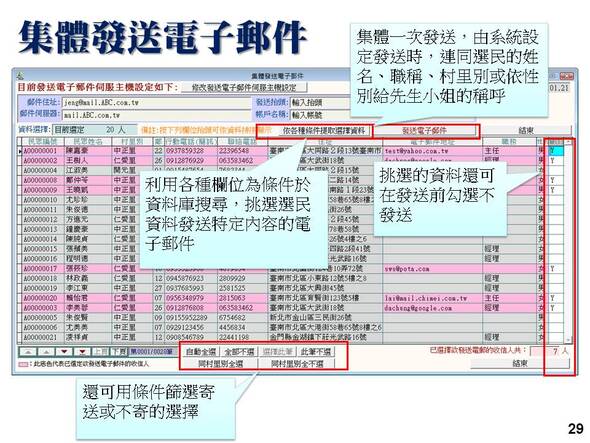Click the table scrollbar down arrow
This screenshot has height=443, width=590.
tap(569, 339)
